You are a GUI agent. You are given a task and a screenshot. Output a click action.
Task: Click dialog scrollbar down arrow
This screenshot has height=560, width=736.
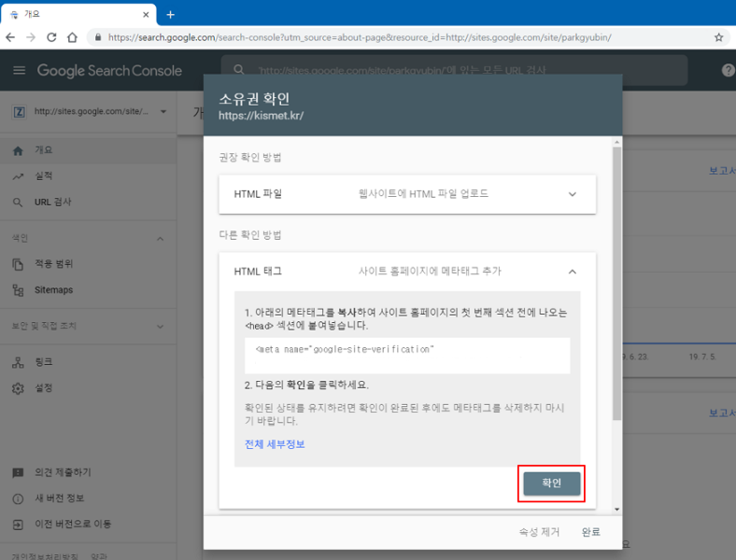617,510
